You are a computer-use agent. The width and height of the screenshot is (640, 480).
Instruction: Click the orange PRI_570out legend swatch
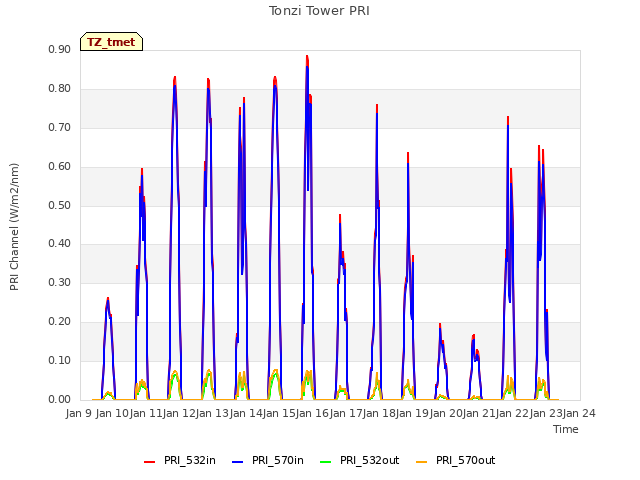coord(422,462)
